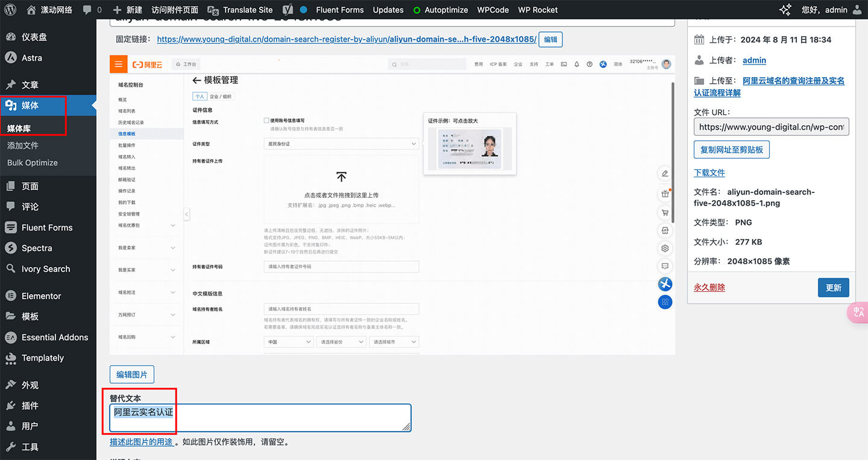Click the 编辑 permalink button

pyautogui.click(x=550, y=39)
